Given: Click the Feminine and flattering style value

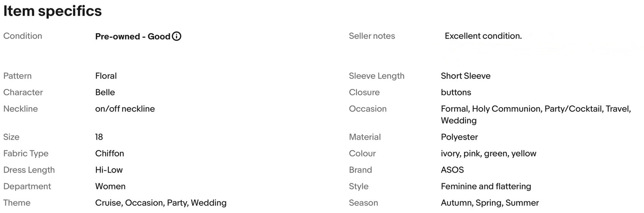Looking at the screenshot, I should pos(486,186).
